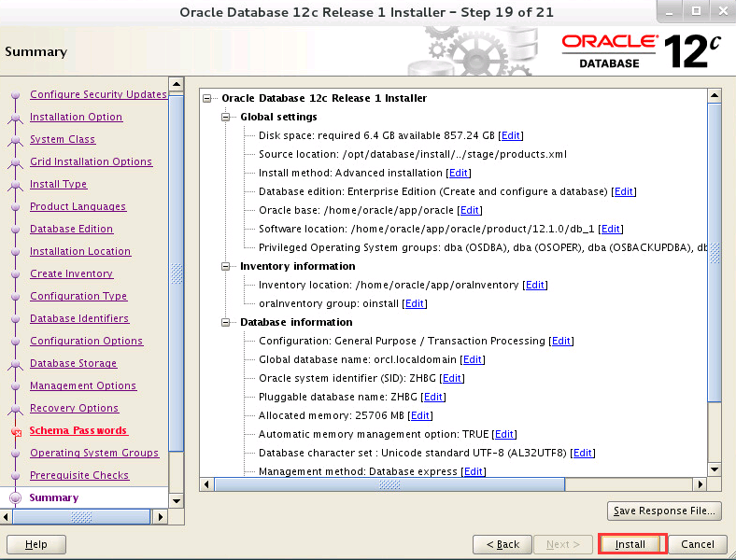Viewport: 736px width, 560px height.
Task: Edit Automatic memory management option
Action: coord(504,434)
